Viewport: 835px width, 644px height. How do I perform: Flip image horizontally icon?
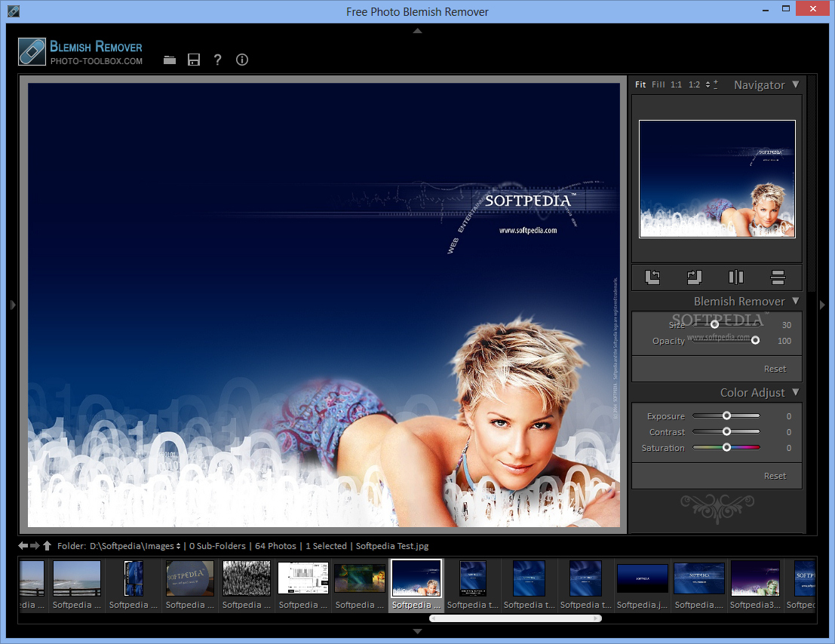[x=736, y=277]
